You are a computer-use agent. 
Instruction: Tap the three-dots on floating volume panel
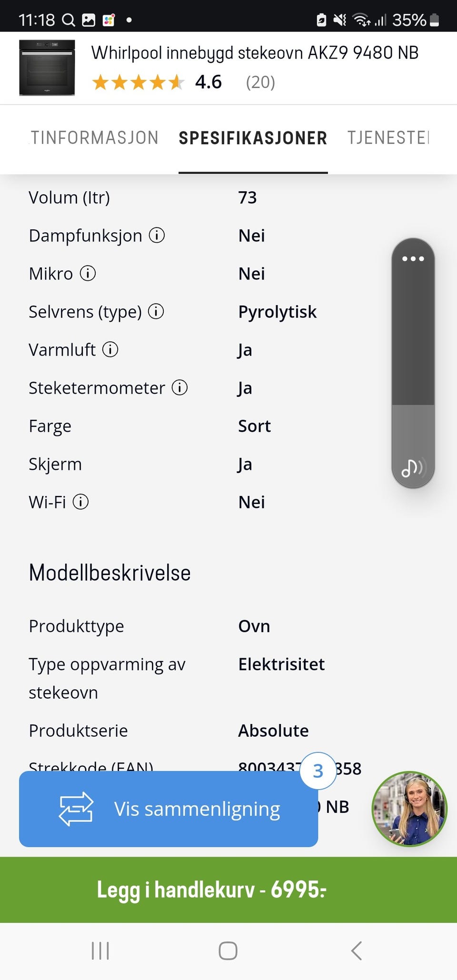pos(413,259)
